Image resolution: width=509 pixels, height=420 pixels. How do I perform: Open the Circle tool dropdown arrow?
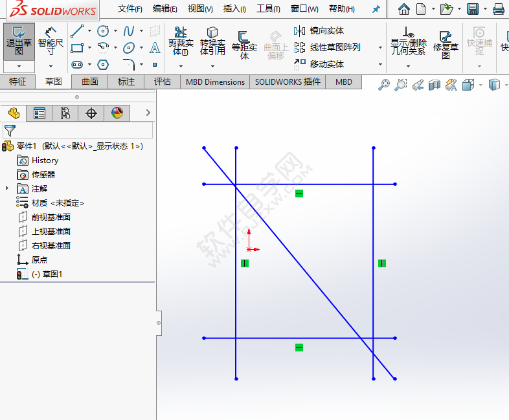coord(115,31)
